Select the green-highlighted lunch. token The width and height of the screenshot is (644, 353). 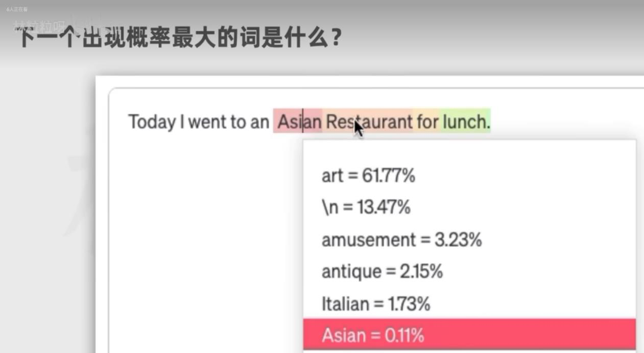coord(466,122)
